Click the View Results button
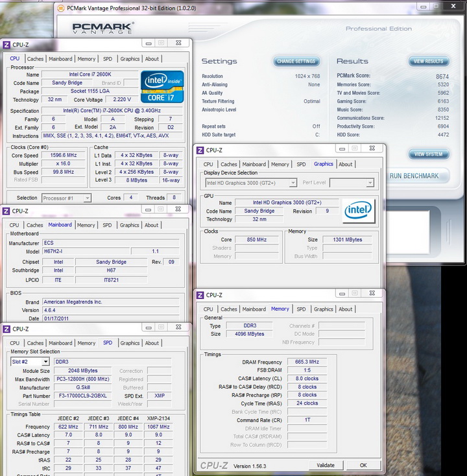This screenshot has width=467, height=476. 429,62
